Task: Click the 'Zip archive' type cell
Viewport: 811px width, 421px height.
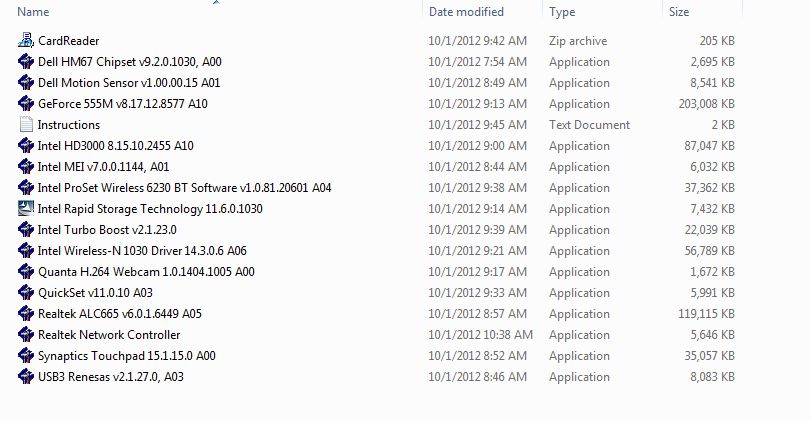Action: click(578, 41)
